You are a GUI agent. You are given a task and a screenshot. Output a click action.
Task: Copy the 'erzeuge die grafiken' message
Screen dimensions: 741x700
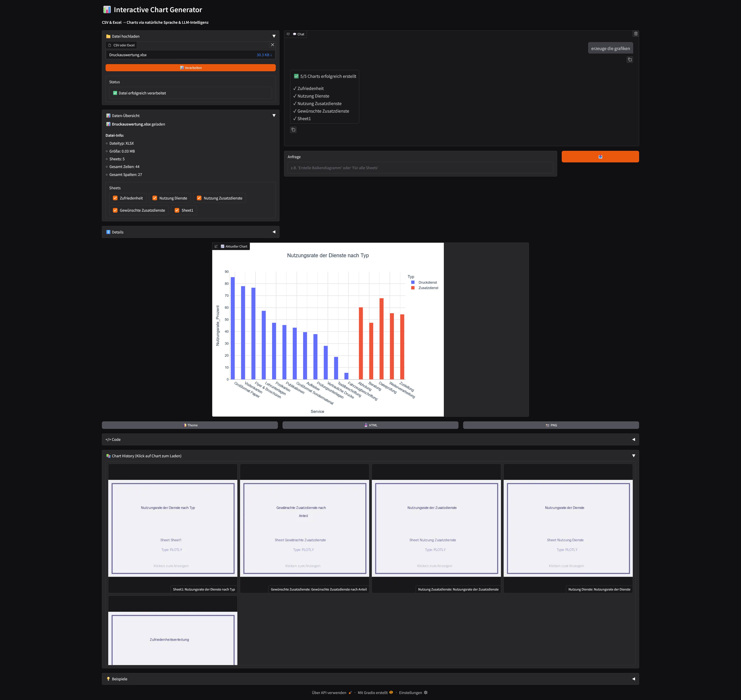coord(630,60)
